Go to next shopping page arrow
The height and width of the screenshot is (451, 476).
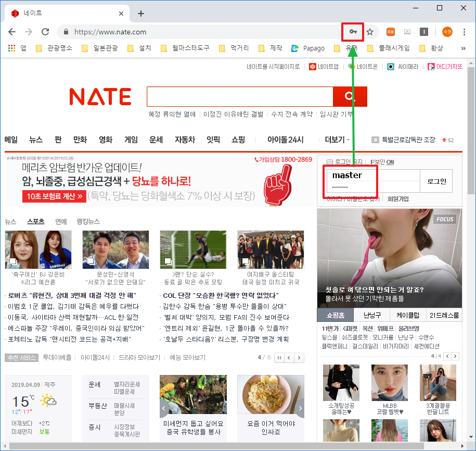point(455,356)
